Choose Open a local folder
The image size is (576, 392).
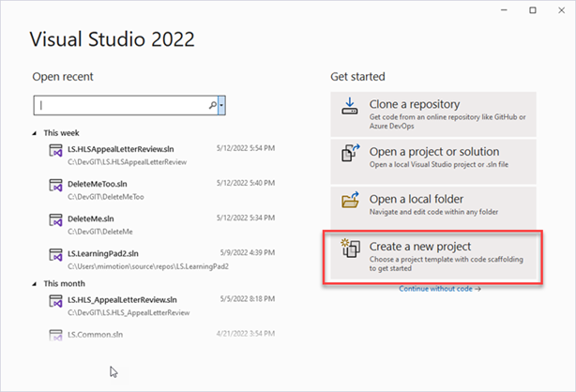(433, 209)
